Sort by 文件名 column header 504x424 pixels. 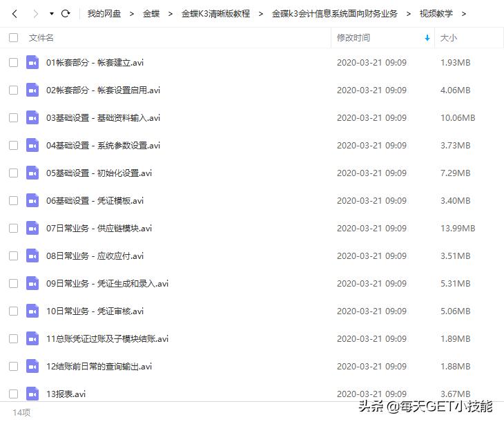(41, 37)
